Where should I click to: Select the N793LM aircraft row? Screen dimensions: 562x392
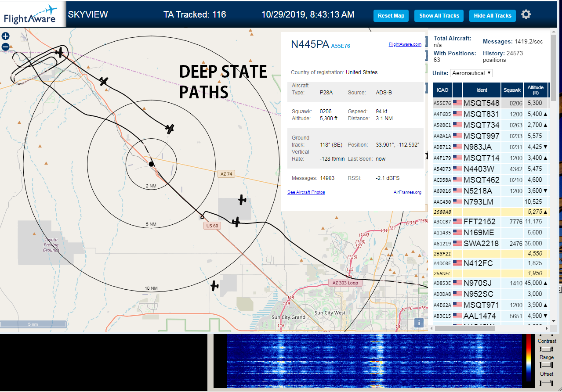click(x=491, y=201)
